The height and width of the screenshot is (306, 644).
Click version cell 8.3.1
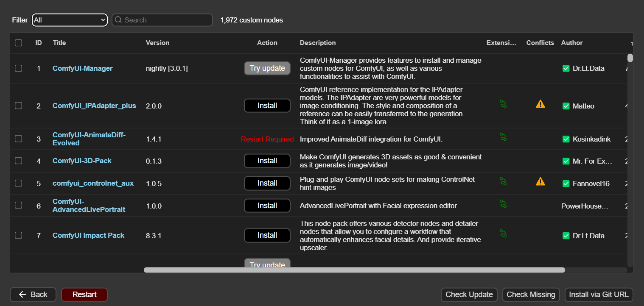pos(154,236)
